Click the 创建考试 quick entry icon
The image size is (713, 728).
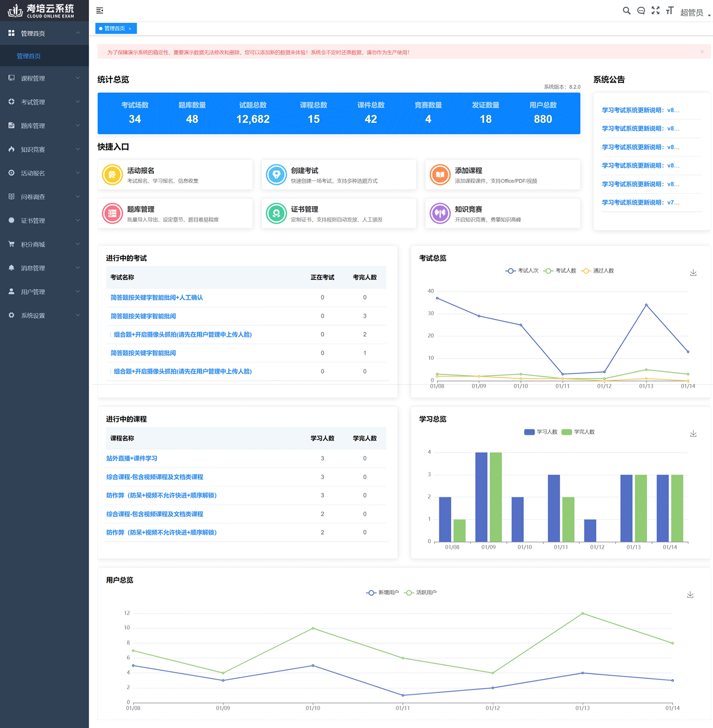pos(276,175)
